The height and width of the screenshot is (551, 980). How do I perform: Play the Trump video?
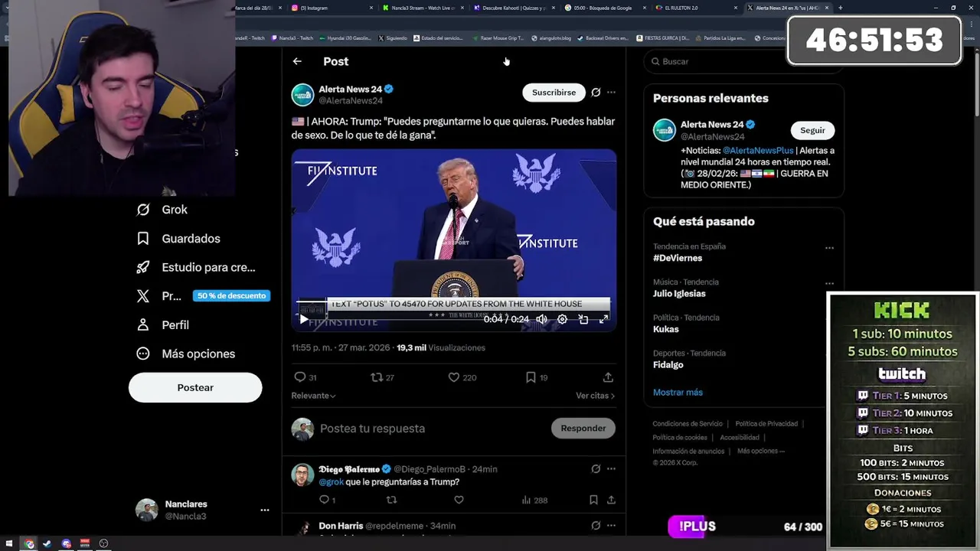(x=303, y=319)
